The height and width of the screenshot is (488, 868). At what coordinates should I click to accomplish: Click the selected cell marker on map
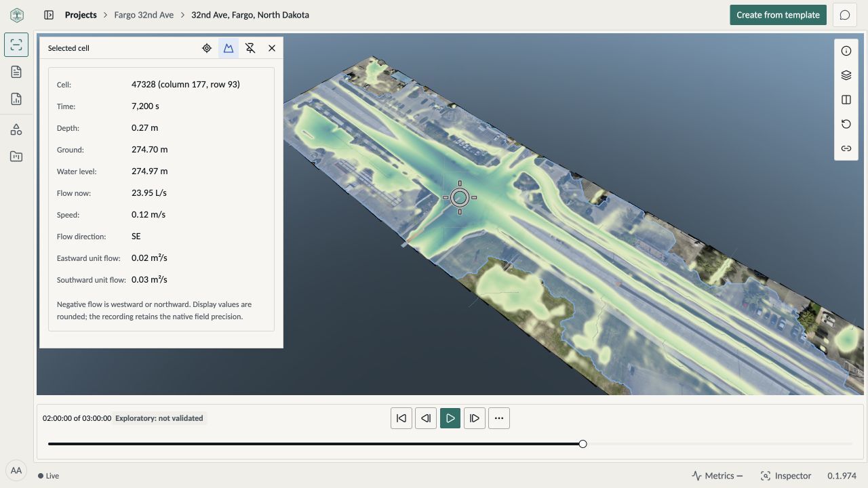click(x=460, y=197)
